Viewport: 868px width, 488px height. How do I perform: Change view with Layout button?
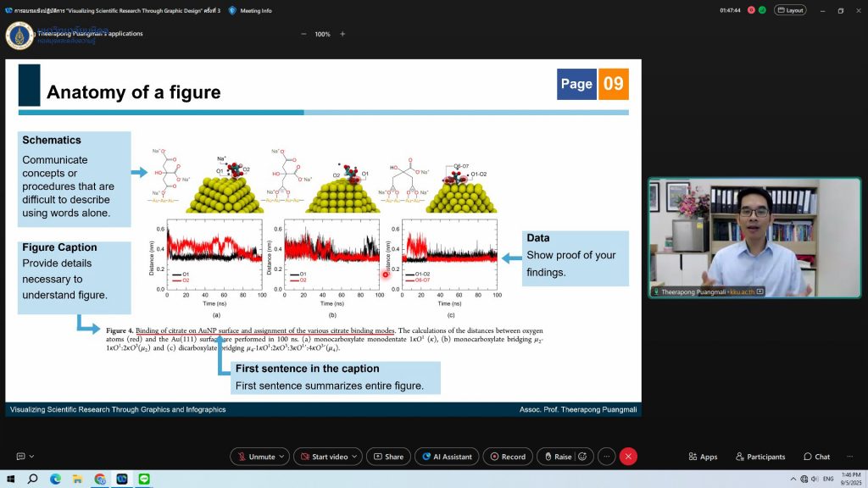point(790,10)
